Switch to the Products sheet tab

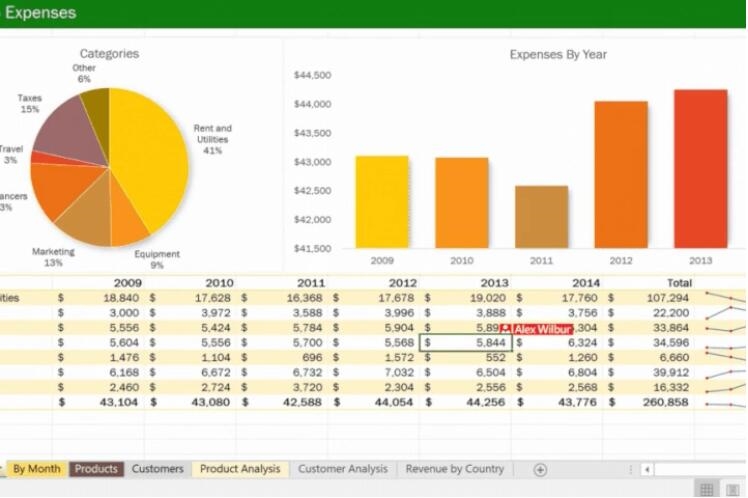click(96, 469)
